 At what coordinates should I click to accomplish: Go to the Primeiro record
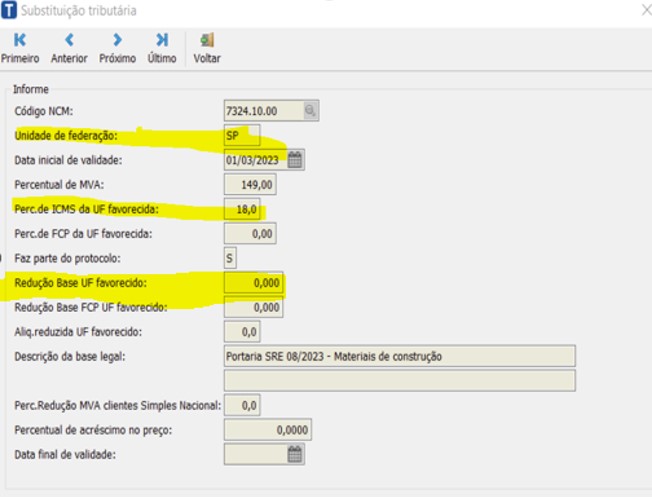click(x=20, y=46)
